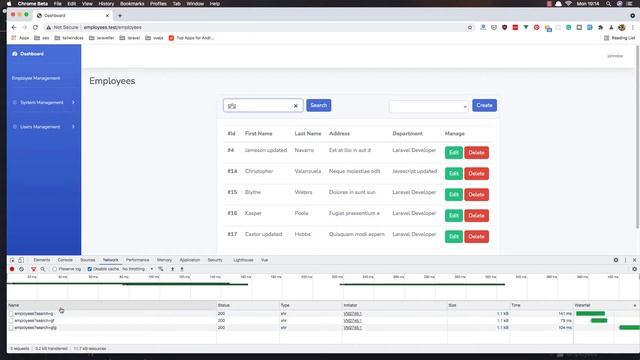Go back in browser history
This screenshot has height=360, width=640.
point(14,27)
